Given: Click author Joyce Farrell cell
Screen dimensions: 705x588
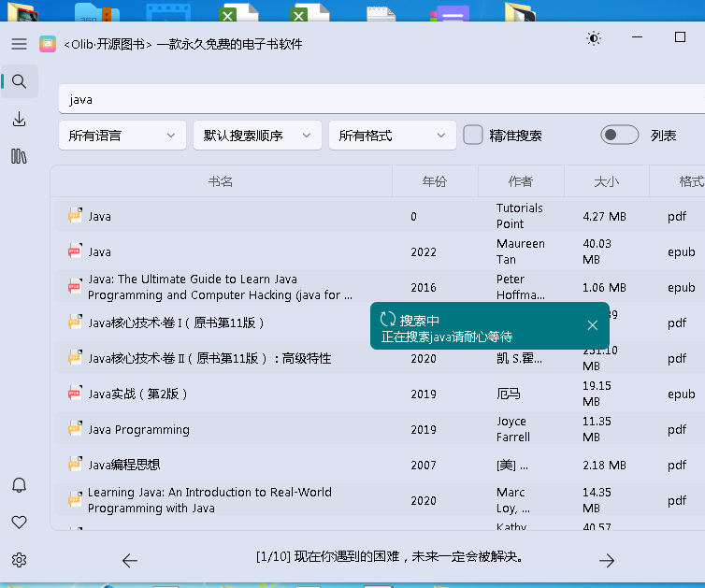Looking at the screenshot, I should 513,429.
